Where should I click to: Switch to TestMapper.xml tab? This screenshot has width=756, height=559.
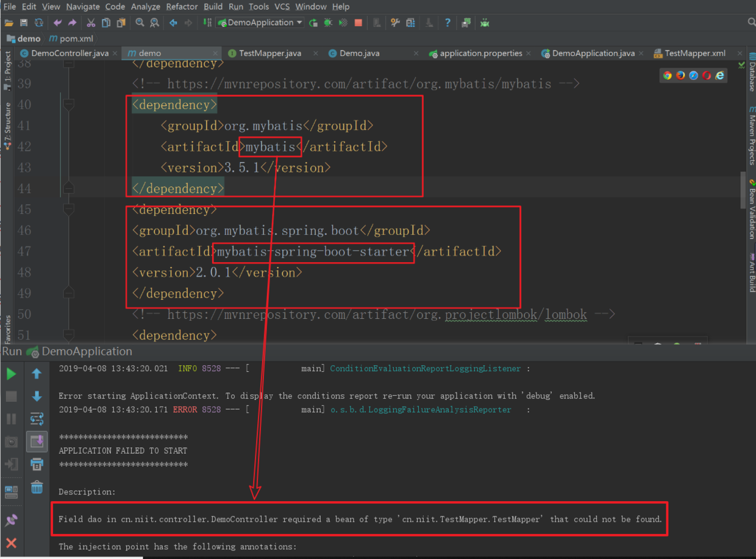point(694,53)
